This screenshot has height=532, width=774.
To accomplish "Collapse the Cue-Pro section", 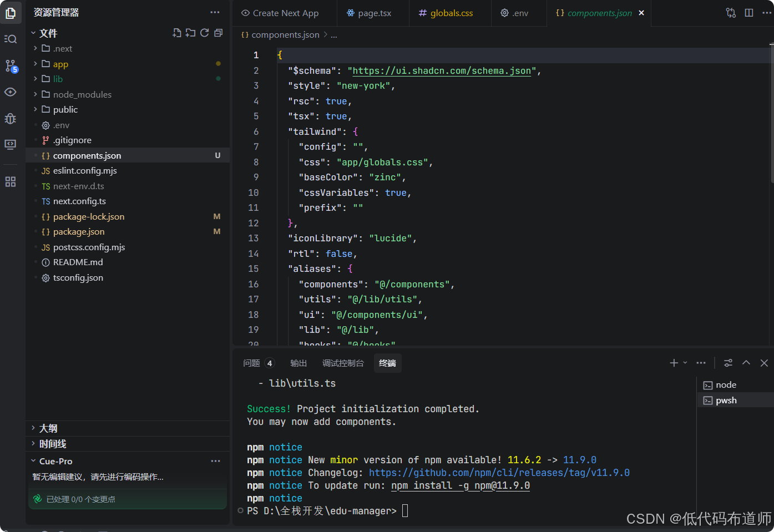I will pos(33,461).
